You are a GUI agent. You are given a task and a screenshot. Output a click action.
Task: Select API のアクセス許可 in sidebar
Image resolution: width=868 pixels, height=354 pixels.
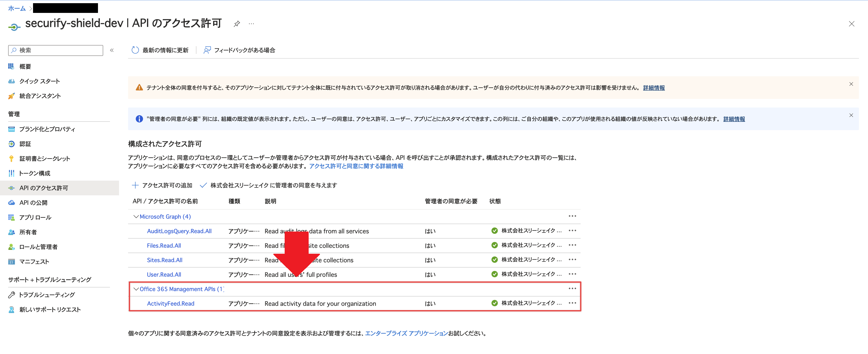59,188
